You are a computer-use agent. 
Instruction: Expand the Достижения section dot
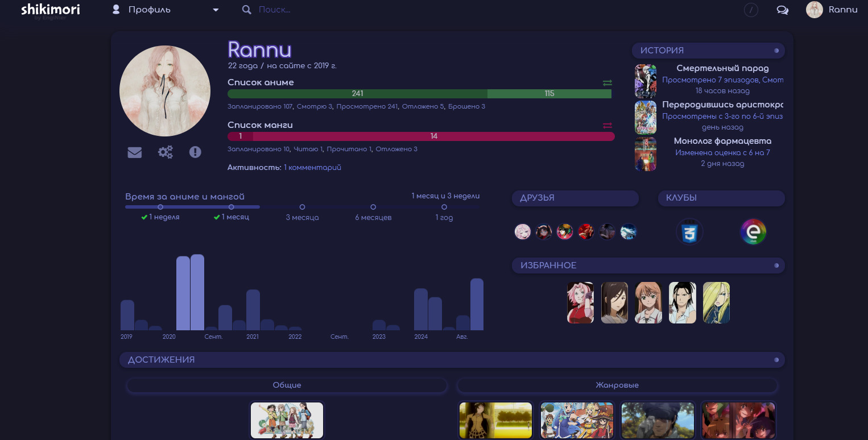click(x=776, y=360)
